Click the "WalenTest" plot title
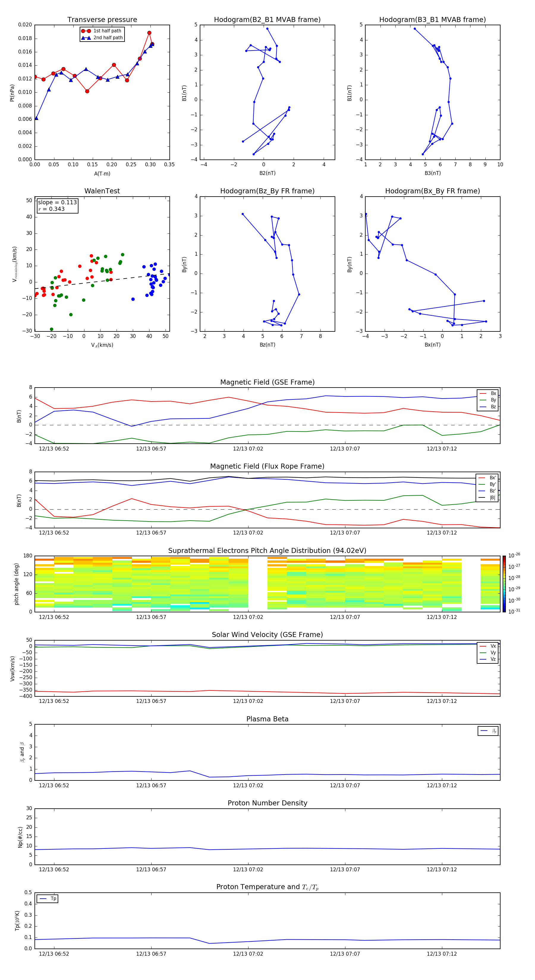Image resolution: width=535 pixels, height=980 pixels. [102, 191]
